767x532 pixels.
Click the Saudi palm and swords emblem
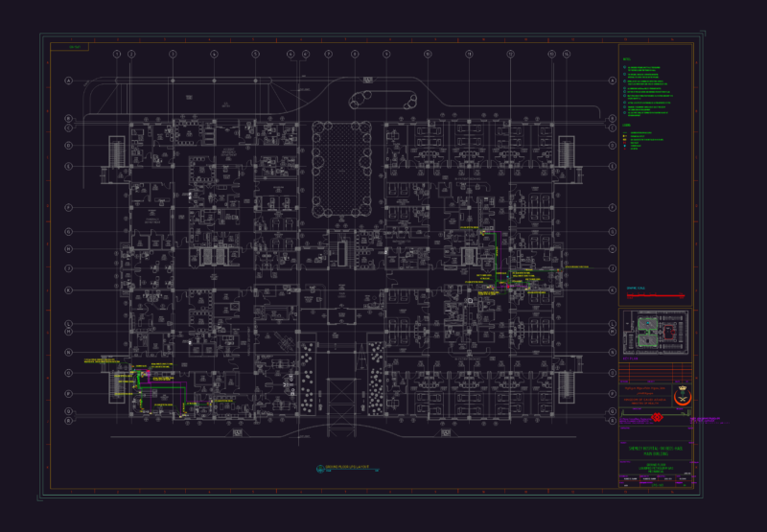[x=683, y=396]
